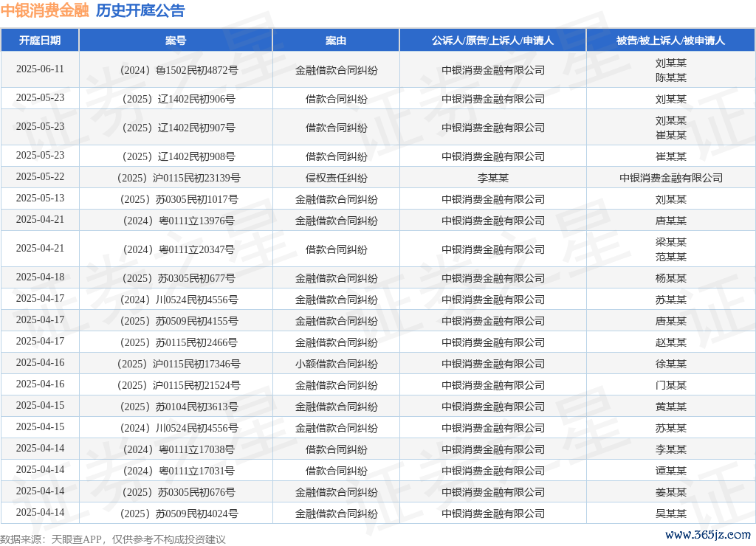Click the 小额借款合同纠纷 case cause cell
The width and height of the screenshot is (756, 546).
pyautogui.click(x=336, y=364)
